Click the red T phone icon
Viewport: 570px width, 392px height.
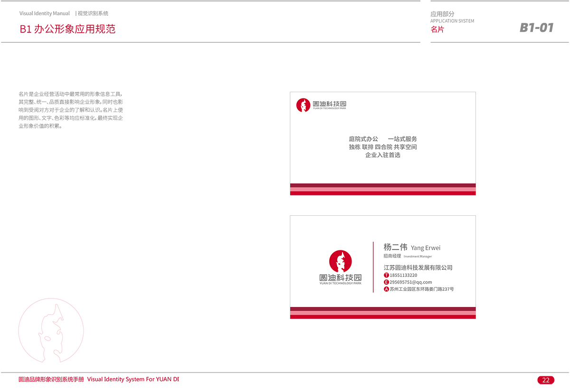click(386, 275)
